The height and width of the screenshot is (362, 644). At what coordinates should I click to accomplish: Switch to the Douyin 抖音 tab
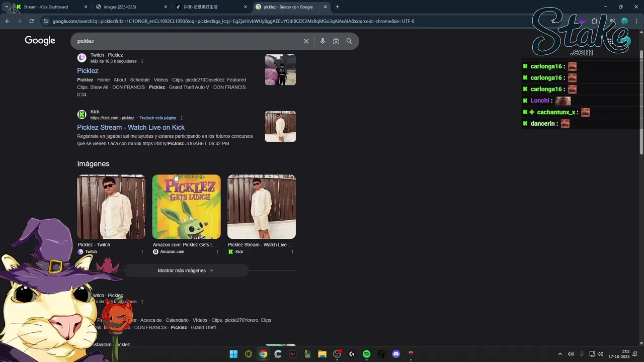[x=210, y=7]
